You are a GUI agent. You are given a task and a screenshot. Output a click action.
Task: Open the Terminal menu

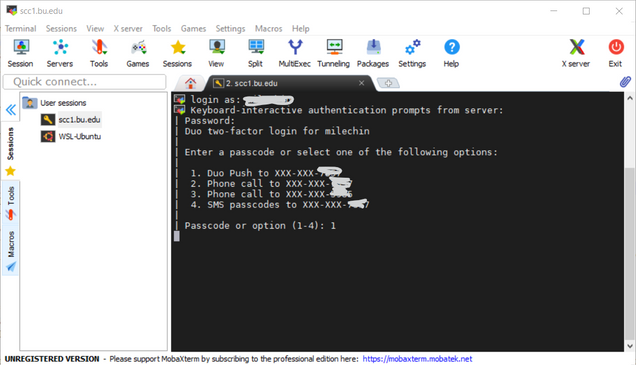(x=21, y=28)
